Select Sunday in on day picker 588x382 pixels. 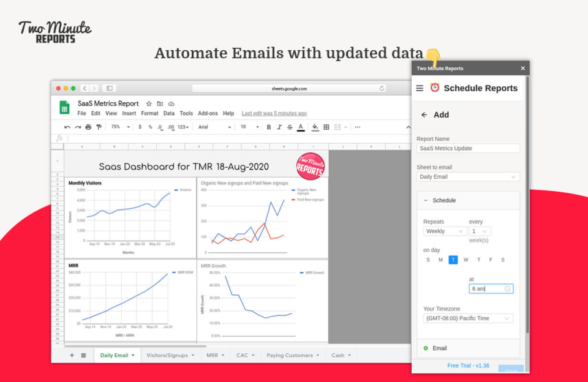coord(428,260)
